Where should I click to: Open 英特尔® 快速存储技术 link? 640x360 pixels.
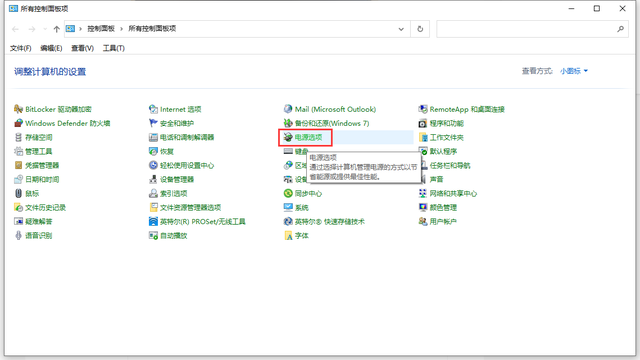(x=329, y=221)
